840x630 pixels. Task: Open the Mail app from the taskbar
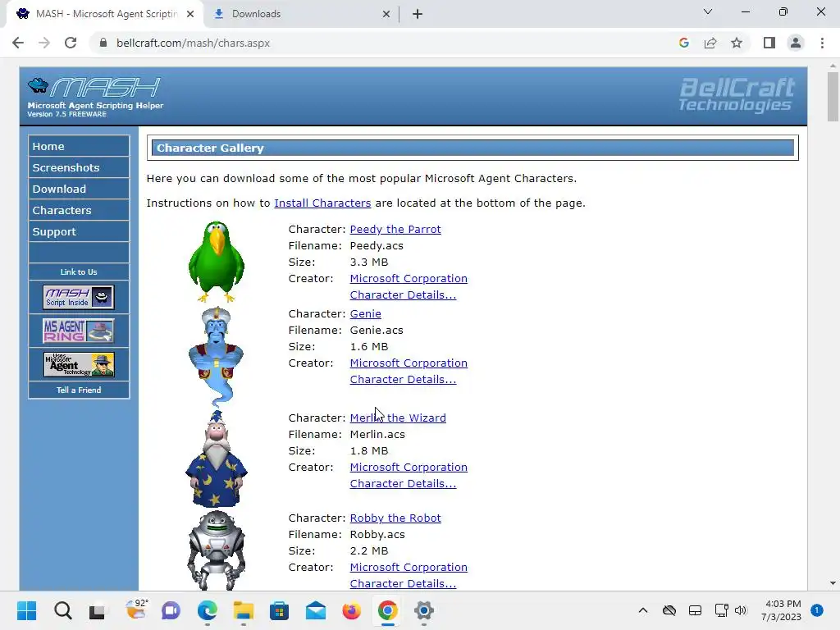point(316,610)
